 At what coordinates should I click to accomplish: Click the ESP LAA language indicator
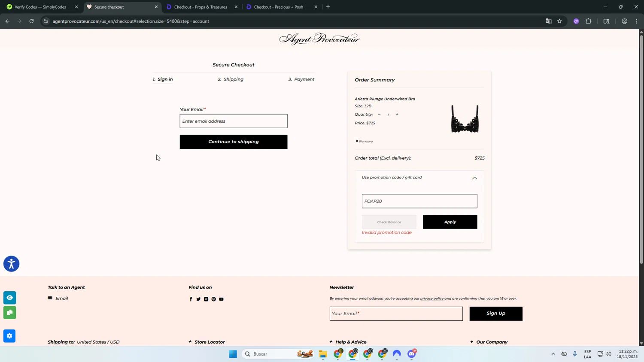pos(587,354)
